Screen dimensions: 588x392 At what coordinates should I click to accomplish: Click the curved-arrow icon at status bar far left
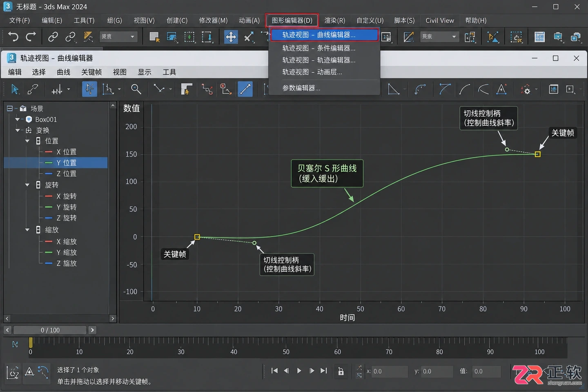(x=13, y=372)
